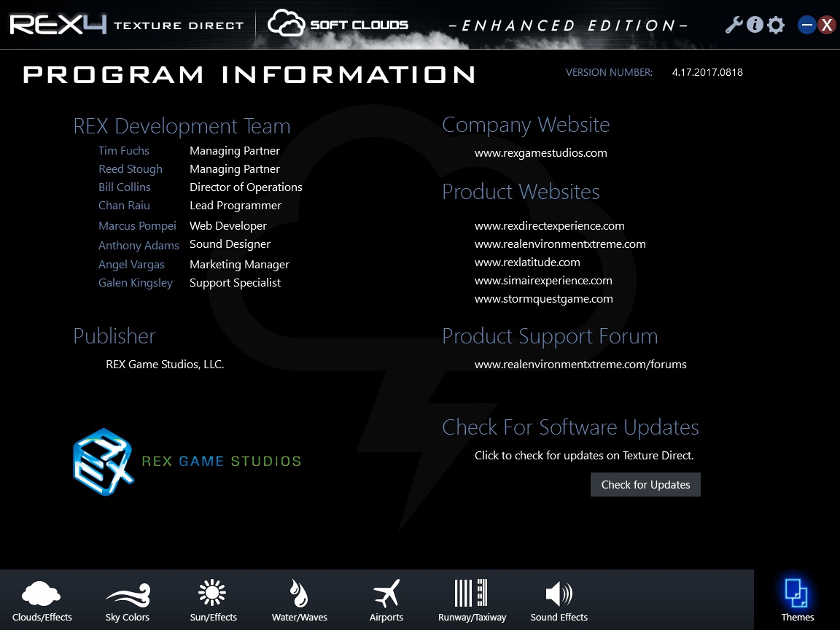Open www.realenvironmentxtreme.com/forums support link
This screenshot has height=630, width=840.
point(580,365)
